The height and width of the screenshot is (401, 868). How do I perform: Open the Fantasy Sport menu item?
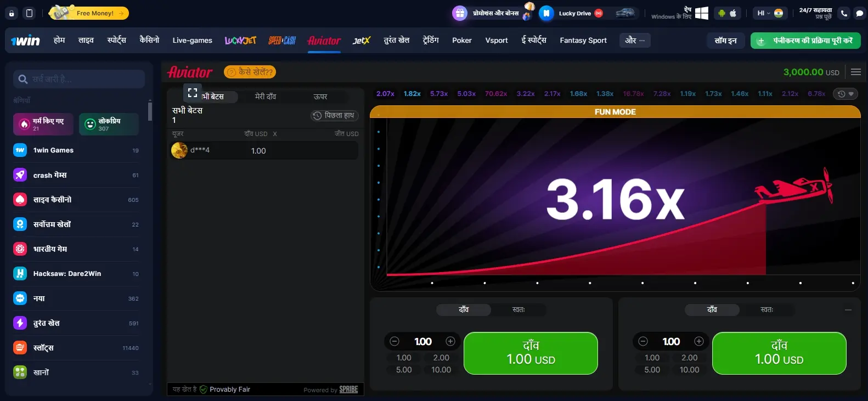click(583, 40)
